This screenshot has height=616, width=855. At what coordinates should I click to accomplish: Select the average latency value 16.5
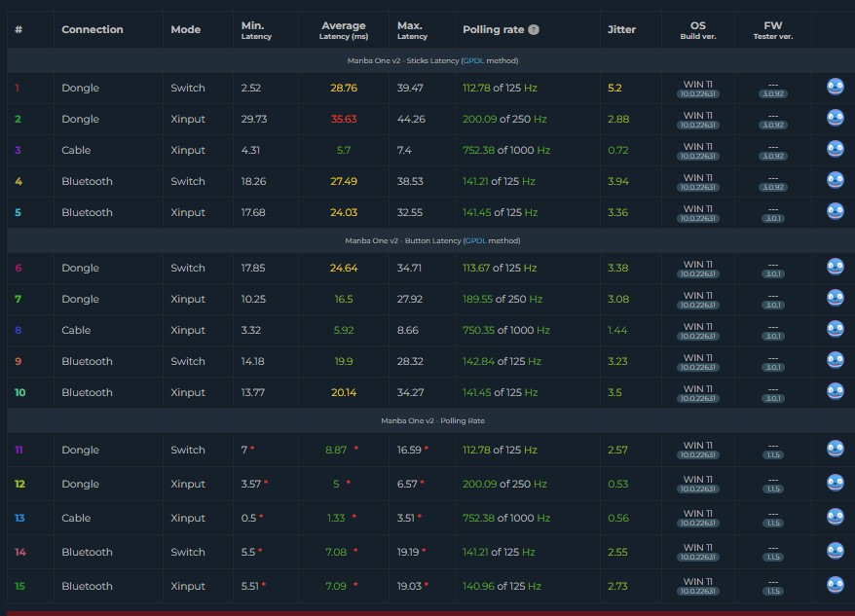[x=344, y=299]
